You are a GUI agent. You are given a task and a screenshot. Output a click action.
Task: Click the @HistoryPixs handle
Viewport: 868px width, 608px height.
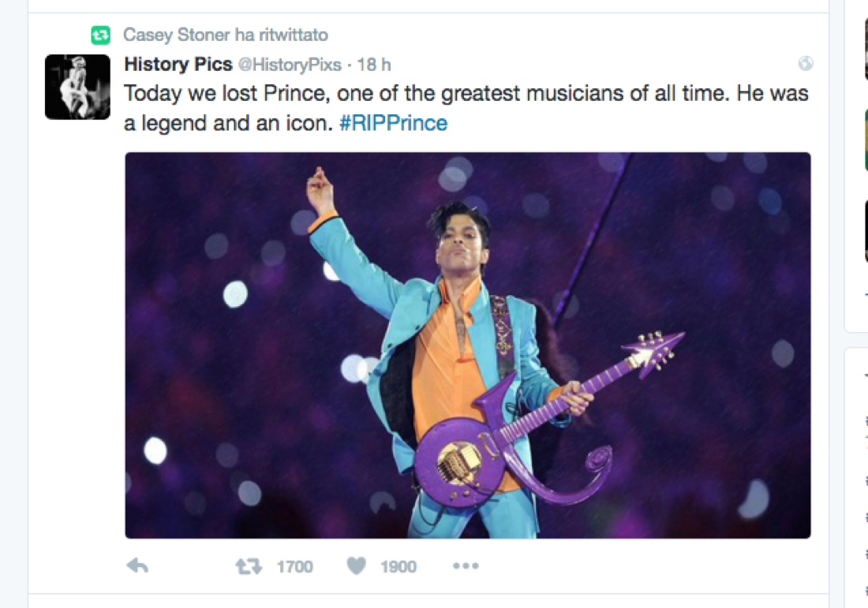click(x=290, y=65)
